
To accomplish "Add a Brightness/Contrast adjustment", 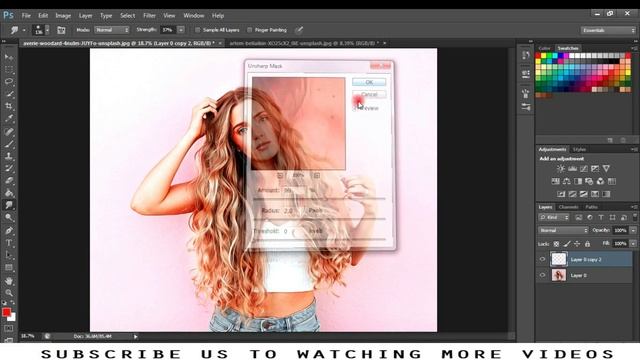I will pos(561,169).
